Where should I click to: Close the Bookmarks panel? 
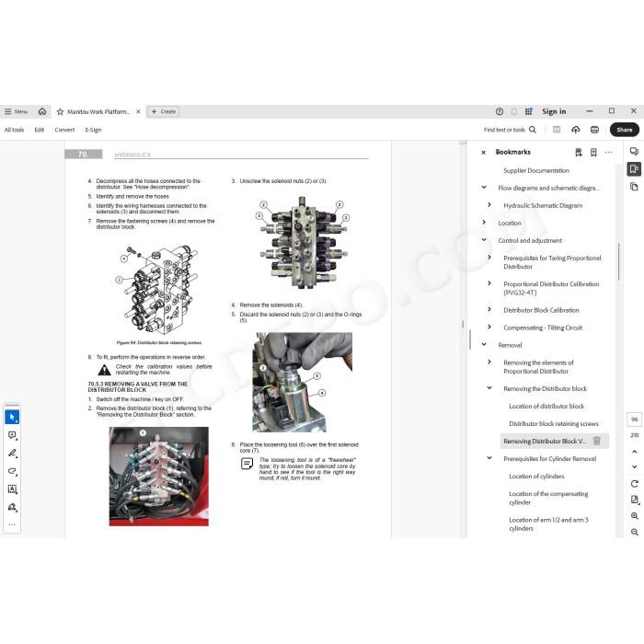(483, 153)
